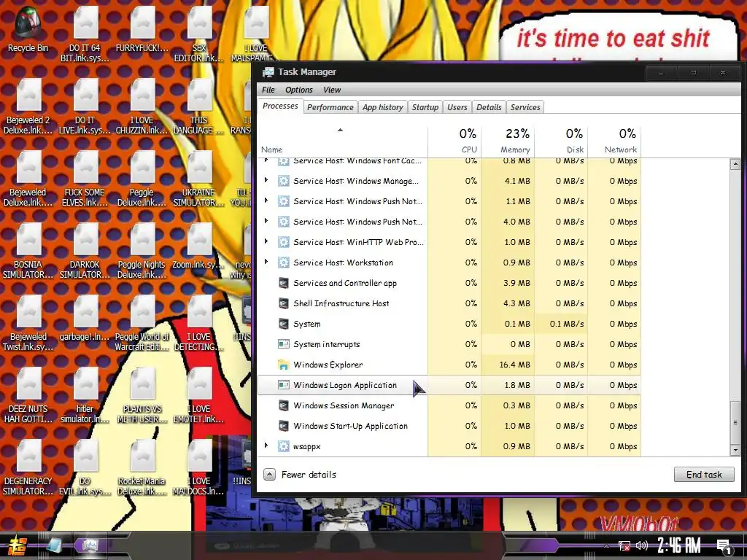Select Peggle World of Warcraft Edition icon
Screen dimensions: 747x560
click(x=142, y=324)
